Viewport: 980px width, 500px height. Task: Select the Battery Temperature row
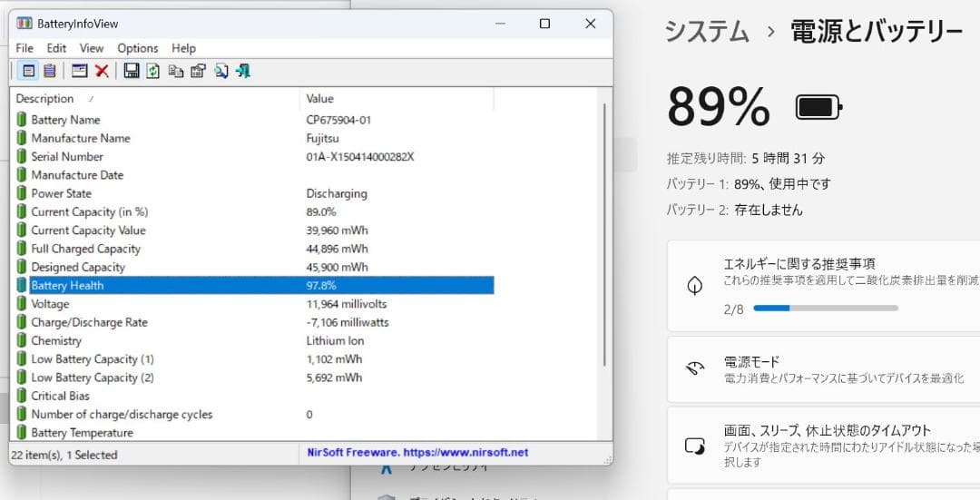click(252, 433)
